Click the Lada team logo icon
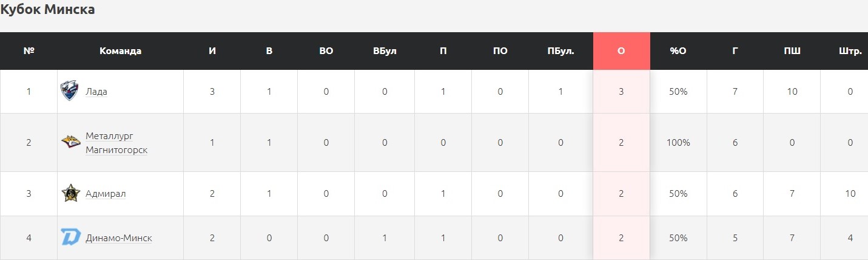Image resolution: width=868 pixels, height=260 pixels. point(70,91)
